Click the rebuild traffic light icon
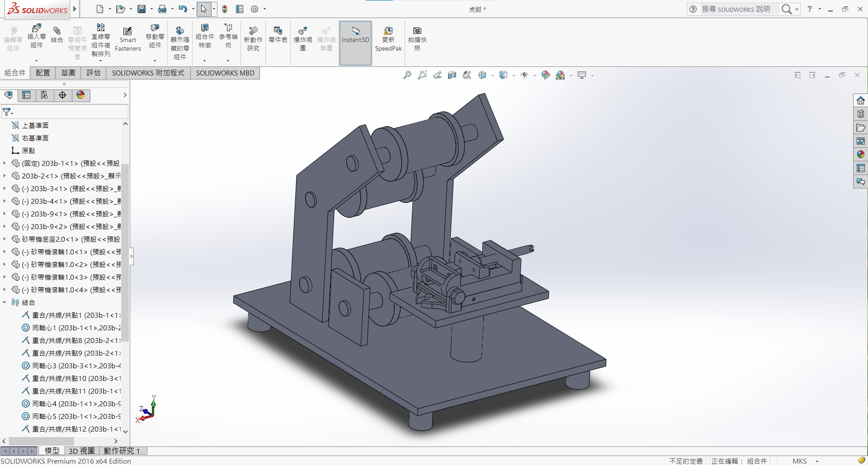The image size is (868, 465). 225,9
